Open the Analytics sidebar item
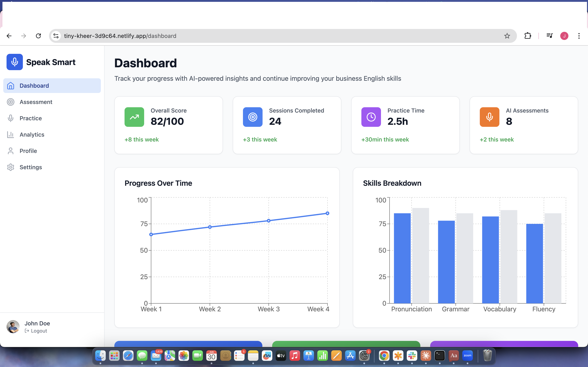 [32, 135]
